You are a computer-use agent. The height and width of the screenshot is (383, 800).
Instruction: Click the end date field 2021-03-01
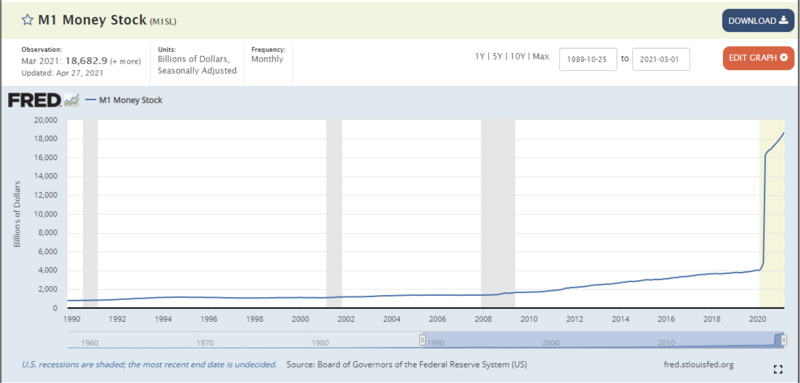coord(661,59)
